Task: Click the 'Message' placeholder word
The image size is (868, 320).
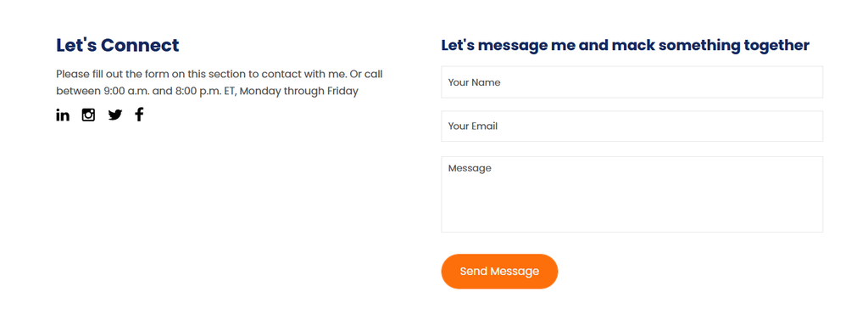Action: (x=470, y=168)
